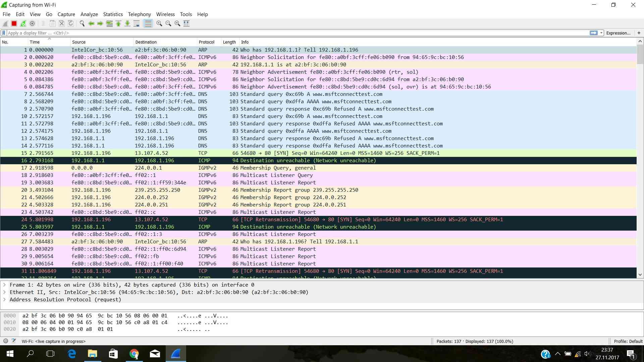The image size is (644, 362).
Task: Sort by the Time column header
Action: click(x=49, y=42)
